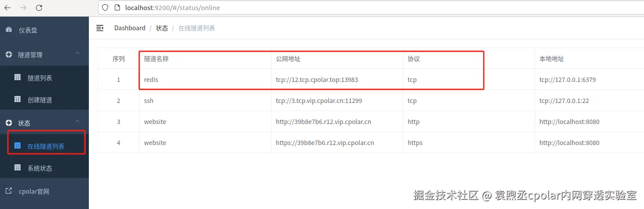Open the 创建隧道 submenu item
Viewport: 644px width, 209px height.
coord(44,99)
